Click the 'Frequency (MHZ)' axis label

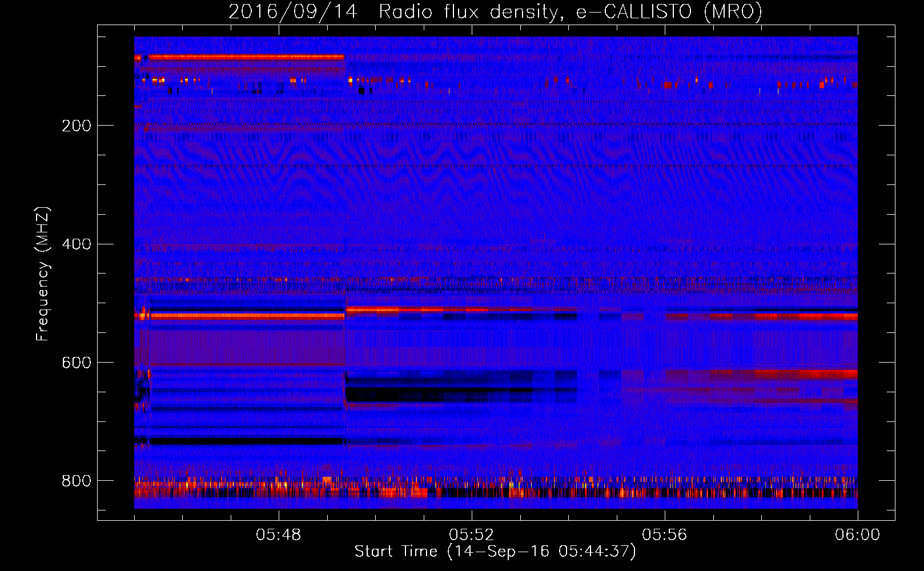[x=42, y=274]
